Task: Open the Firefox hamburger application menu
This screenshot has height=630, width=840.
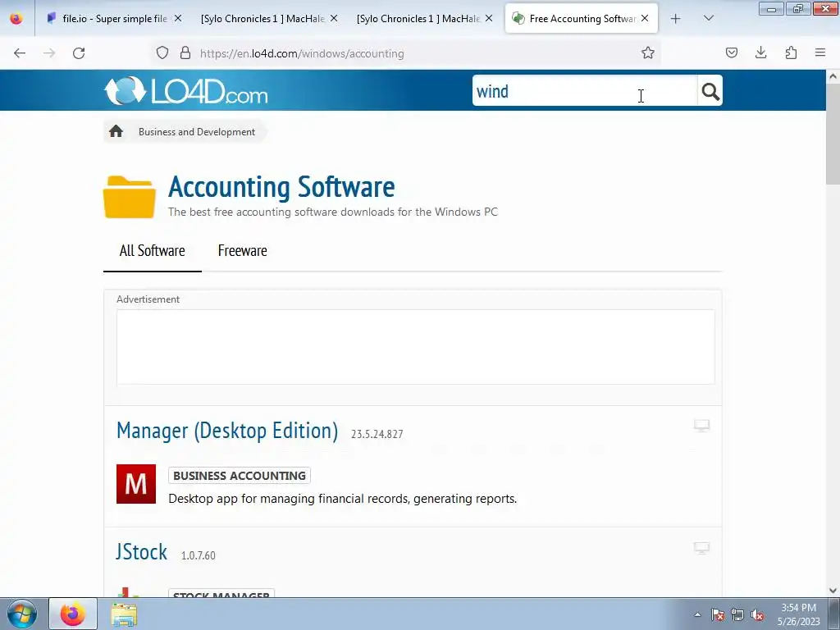Action: coord(820,52)
